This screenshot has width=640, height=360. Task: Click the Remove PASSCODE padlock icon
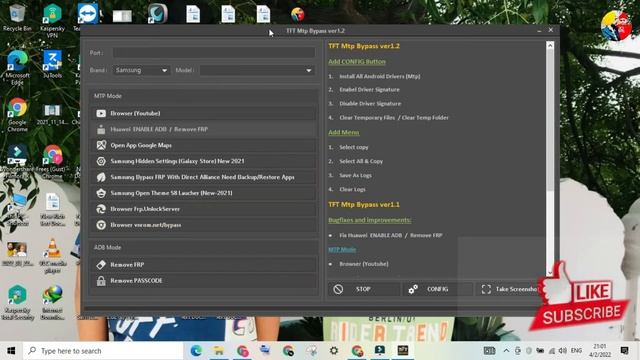pos(101,281)
